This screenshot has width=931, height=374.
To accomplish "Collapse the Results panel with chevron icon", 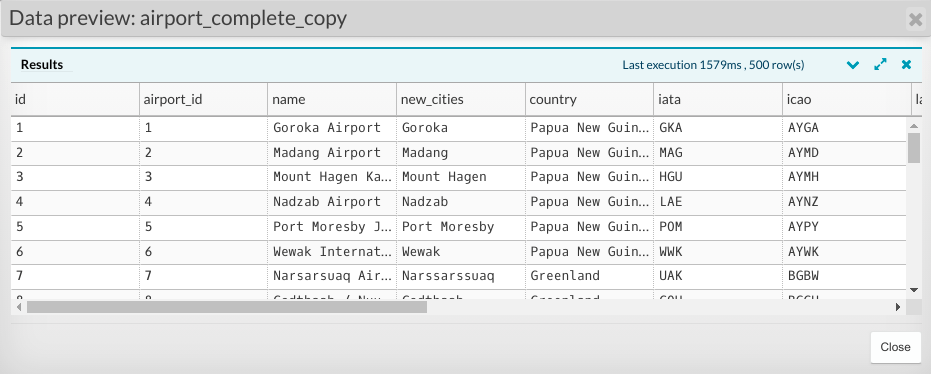I will coord(853,65).
